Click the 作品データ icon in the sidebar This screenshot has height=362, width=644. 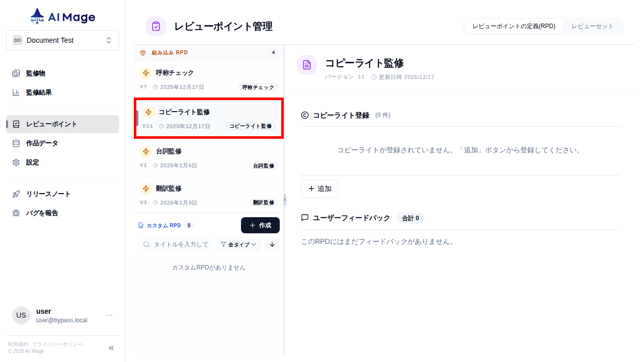(16, 143)
